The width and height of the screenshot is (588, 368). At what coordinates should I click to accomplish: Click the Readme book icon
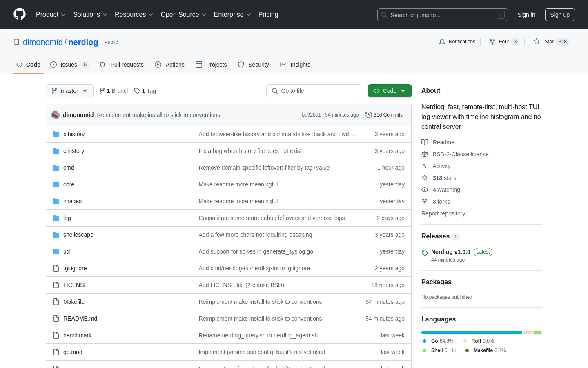[x=425, y=142]
